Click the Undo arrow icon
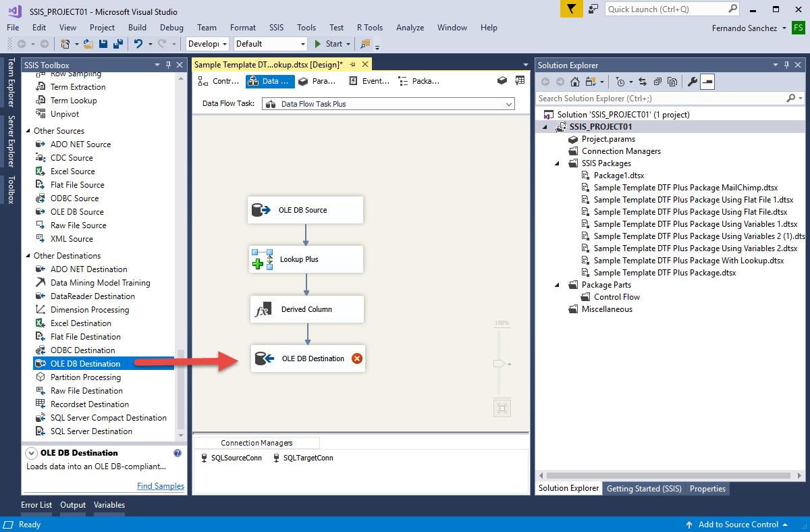This screenshot has height=532, width=810. point(138,44)
